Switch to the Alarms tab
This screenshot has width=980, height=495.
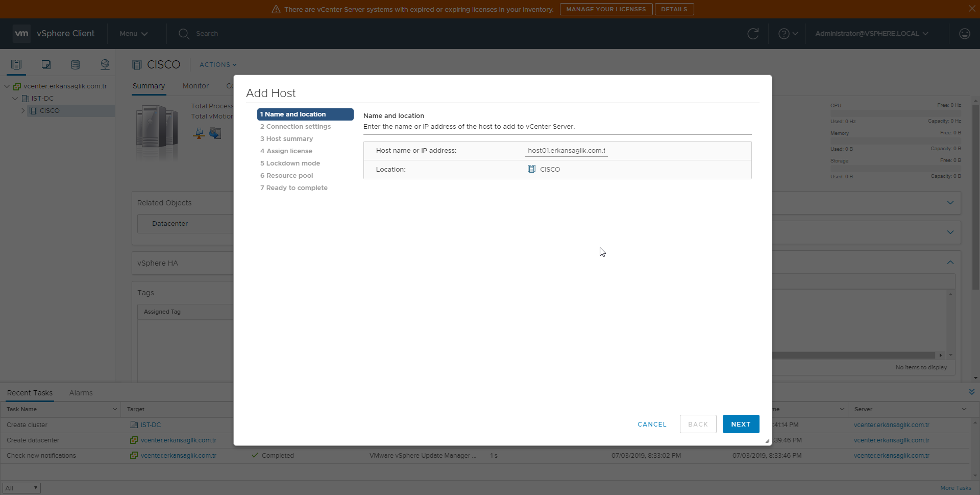point(81,393)
